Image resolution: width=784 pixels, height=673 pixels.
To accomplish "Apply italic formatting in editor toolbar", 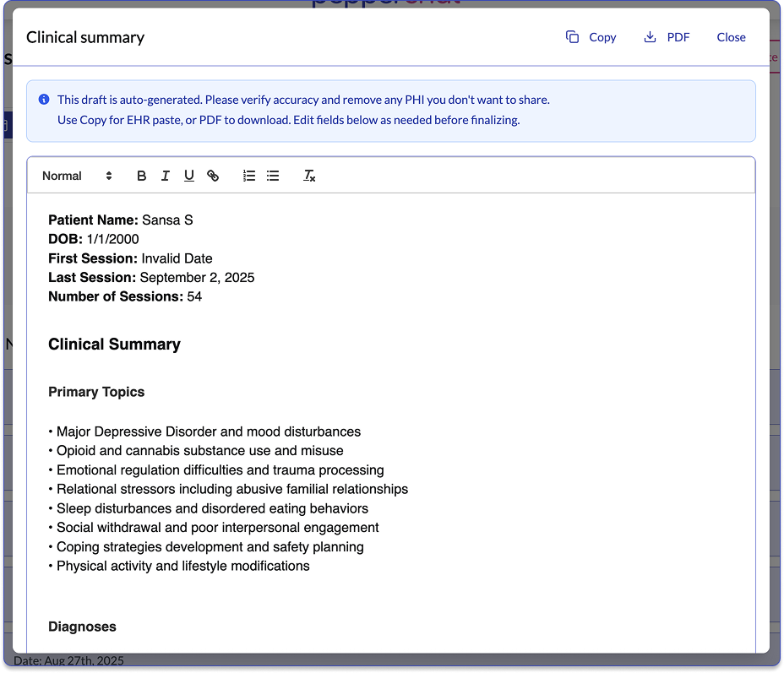I will (x=165, y=176).
